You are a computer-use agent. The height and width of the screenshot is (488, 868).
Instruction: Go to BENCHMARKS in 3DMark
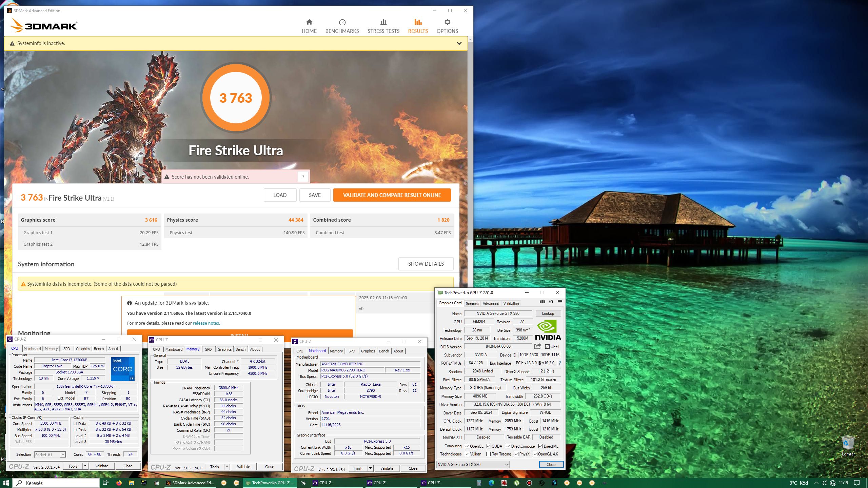coord(342,26)
